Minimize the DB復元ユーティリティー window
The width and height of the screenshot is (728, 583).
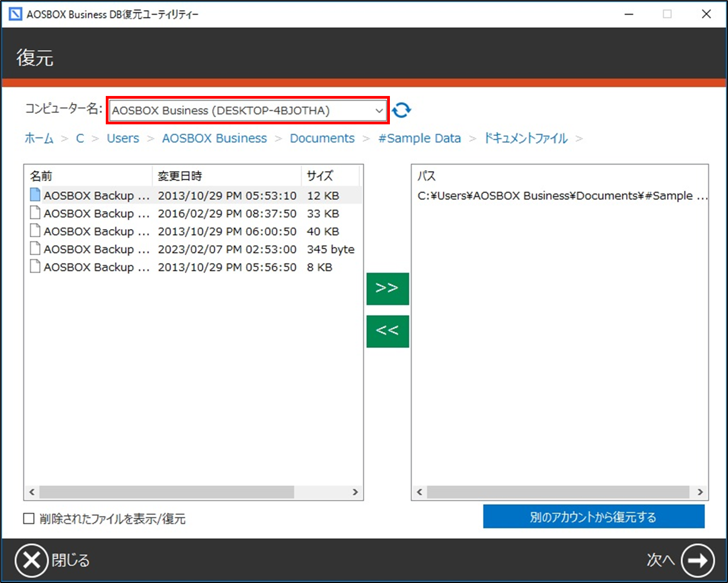629,14
